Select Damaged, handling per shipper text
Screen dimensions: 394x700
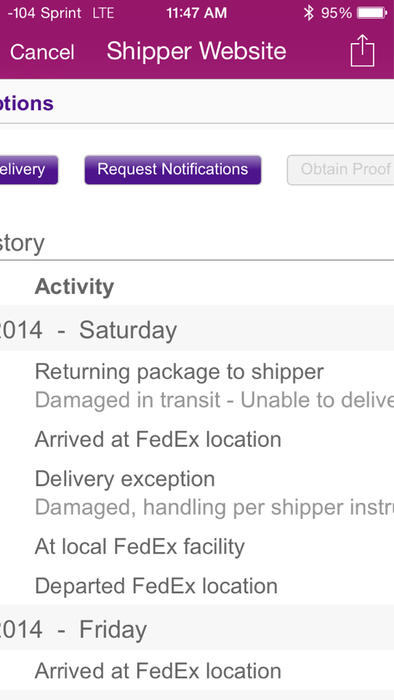214,508
